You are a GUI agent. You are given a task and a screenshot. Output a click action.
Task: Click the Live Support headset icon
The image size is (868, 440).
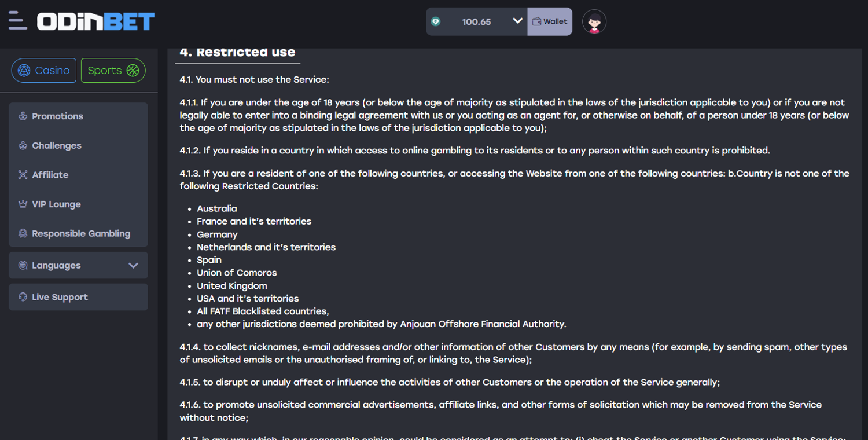tap(23, 298)
